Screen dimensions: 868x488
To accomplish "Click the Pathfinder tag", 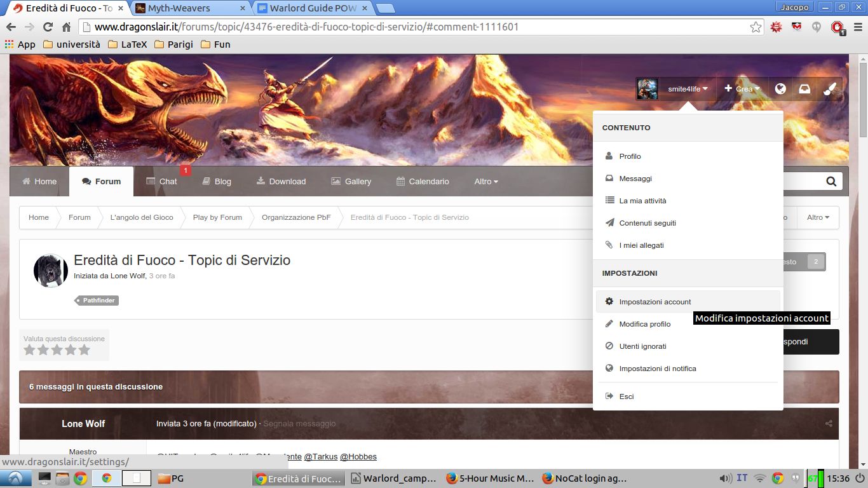I will coord(97,301).
